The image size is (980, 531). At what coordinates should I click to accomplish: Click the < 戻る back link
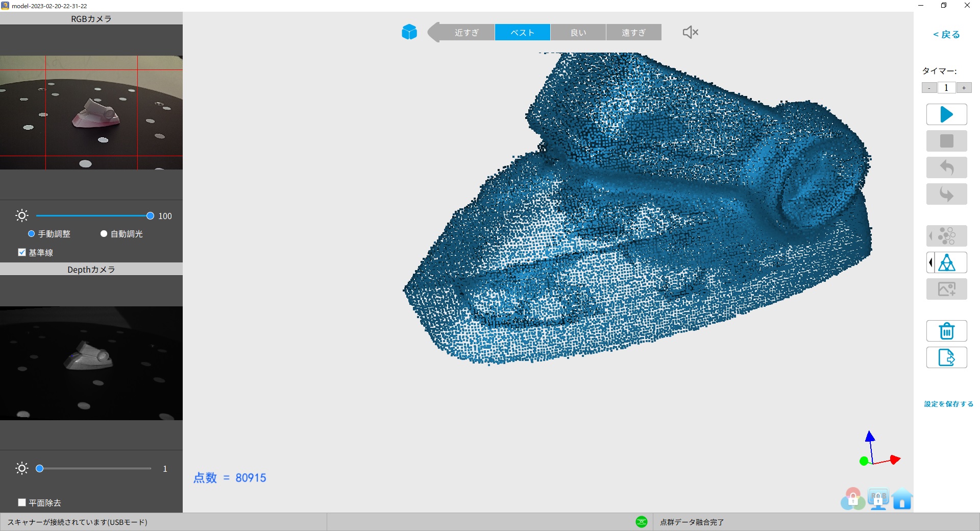[946, 34]
